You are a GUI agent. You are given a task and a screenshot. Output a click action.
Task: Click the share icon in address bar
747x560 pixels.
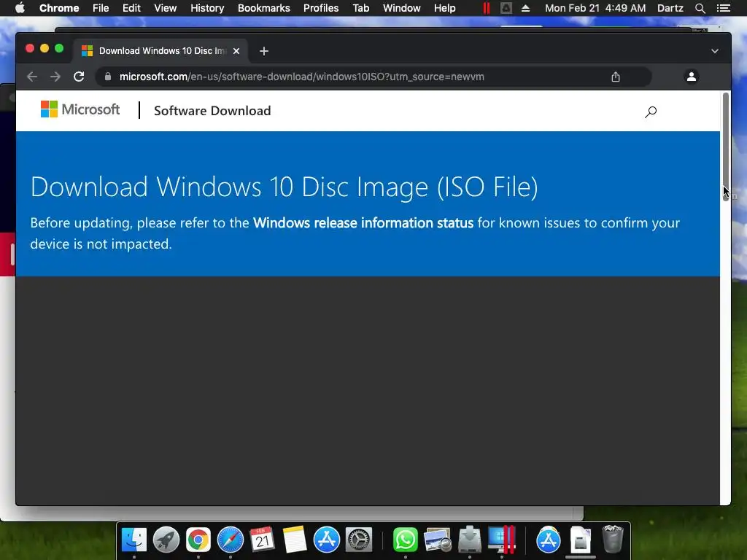616,77
